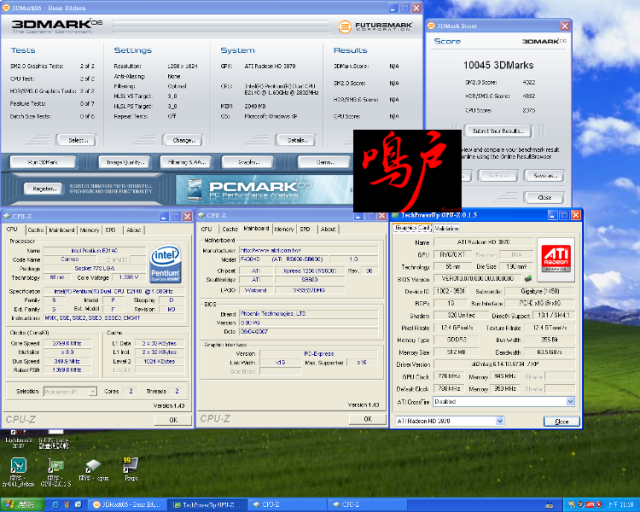
Task: Click the Intel Pentium logo in CPU-Z
Action: pyautogui.click(x=166, y=264)
